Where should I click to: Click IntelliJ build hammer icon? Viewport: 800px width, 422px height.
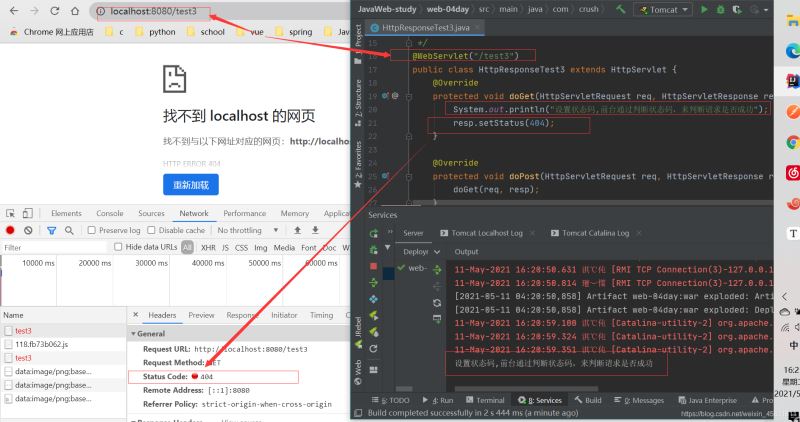click(620, 9)
